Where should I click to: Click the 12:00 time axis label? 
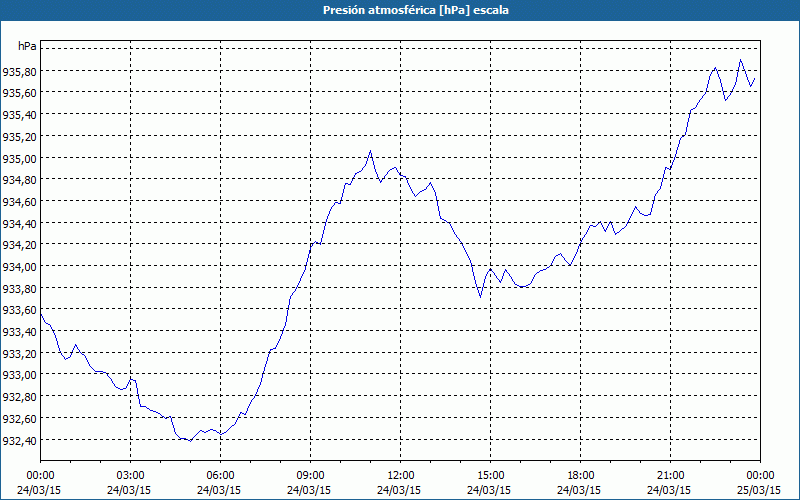(x=401, y=476)
